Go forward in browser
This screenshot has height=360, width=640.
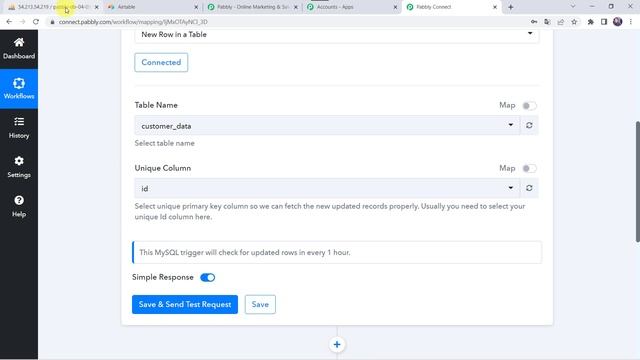click(22, 22)
